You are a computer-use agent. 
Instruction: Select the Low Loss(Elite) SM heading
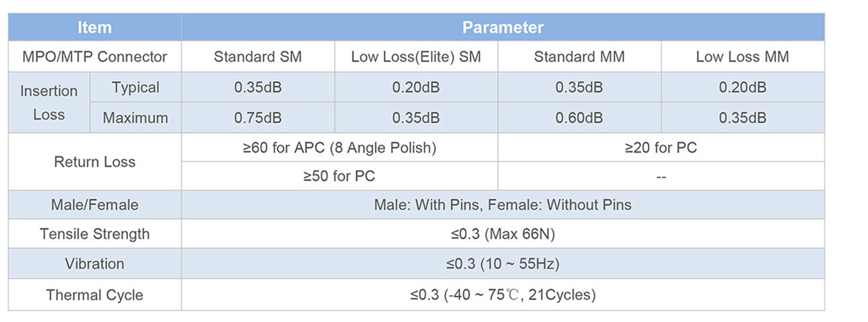click(416, 56)
